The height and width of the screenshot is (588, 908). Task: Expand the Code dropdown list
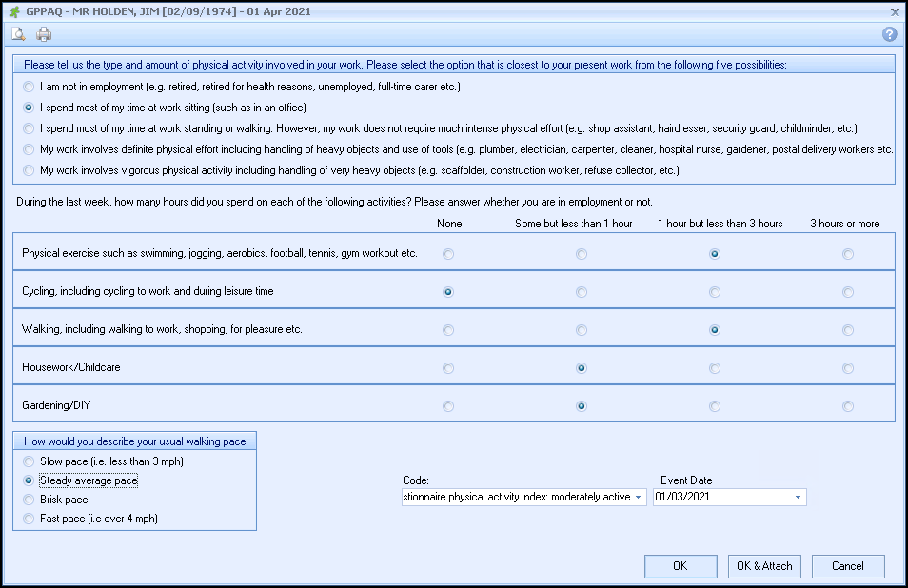[638, 497]
